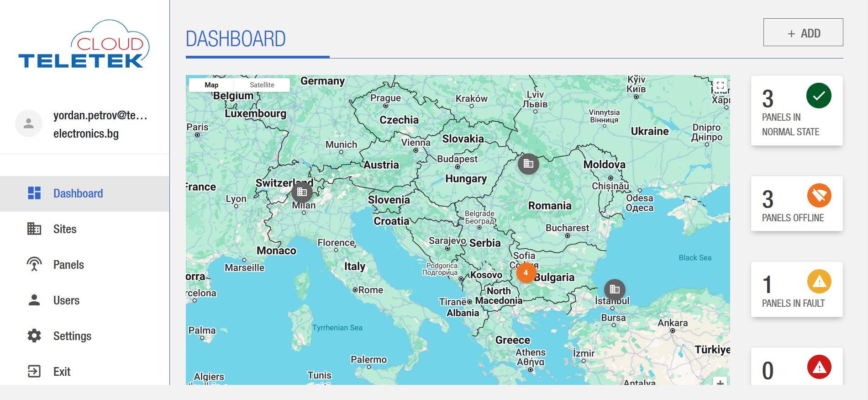Click the red alert triangle icon
Screen dimensions: 868x400
click(819, 367)
